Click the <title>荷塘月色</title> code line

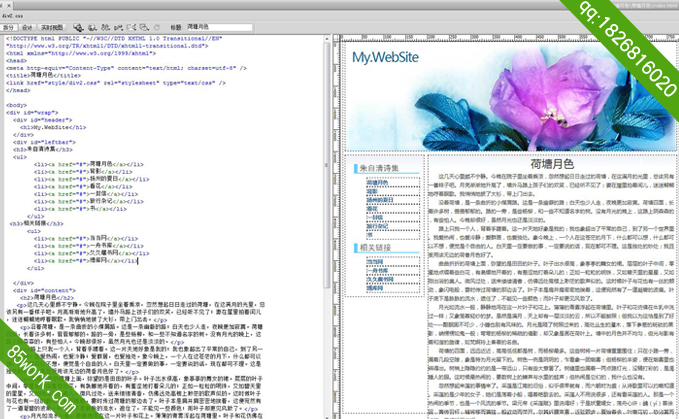pyautogui.click(x=43, y=75)
